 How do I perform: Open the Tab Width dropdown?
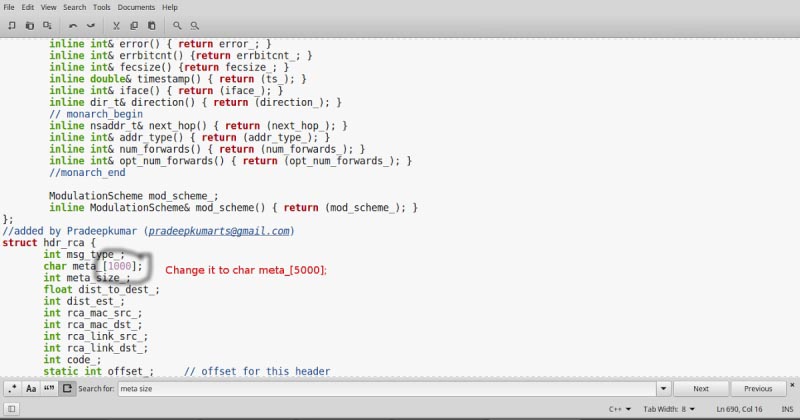click(x=668, y=410)
